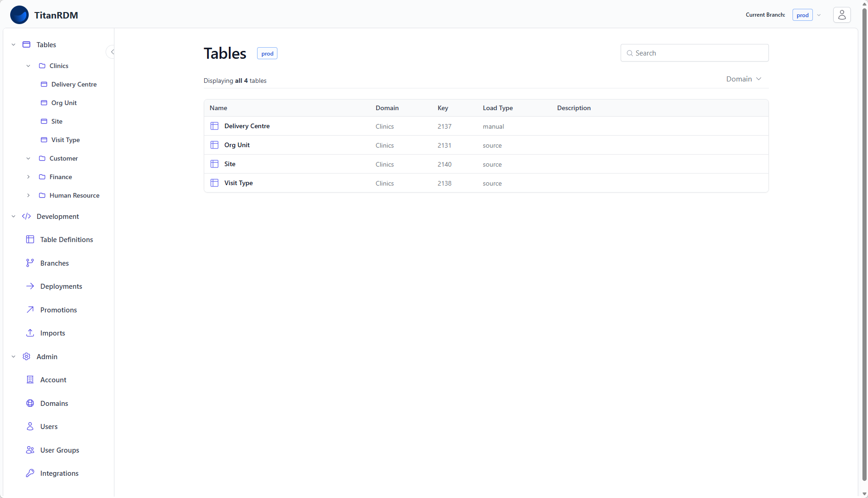This screenshot has width=868, height=498.
Task: Go to Table Definitions page
Action: 67,239
